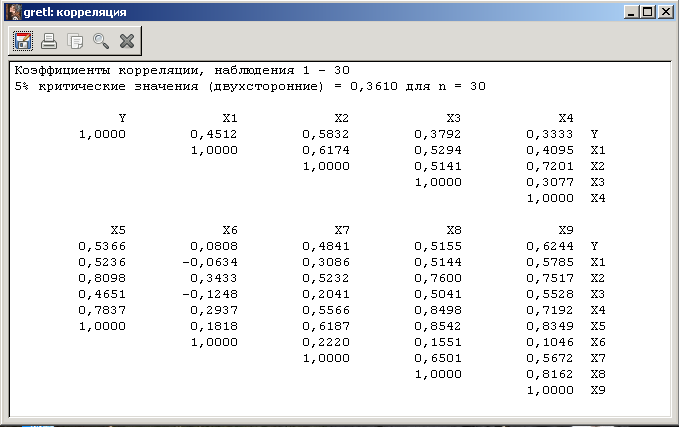Click the column header X1
This screenshot has height=427, width=679.
[230, 118]
